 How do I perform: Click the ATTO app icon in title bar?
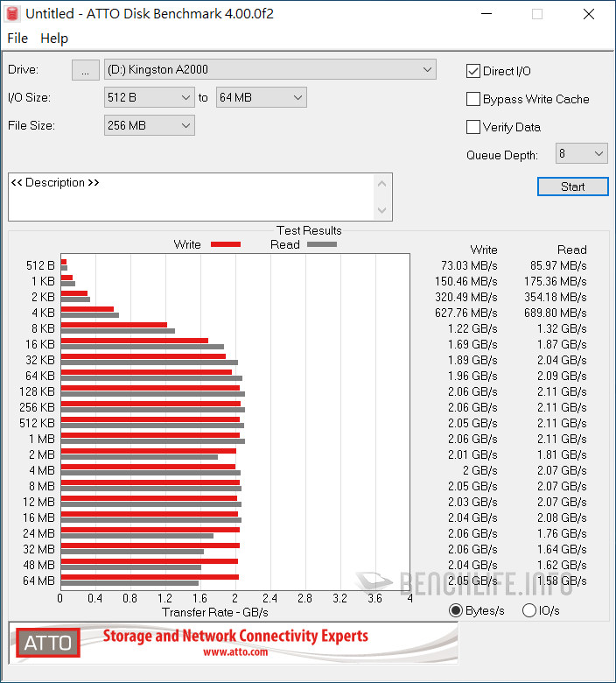coord(12,14)
